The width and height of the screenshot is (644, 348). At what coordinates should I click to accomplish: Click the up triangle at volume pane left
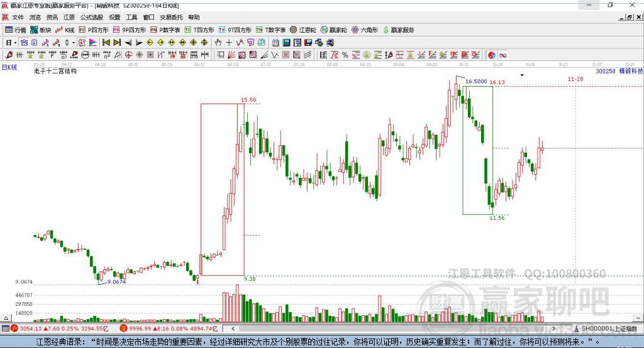point(6,318)
